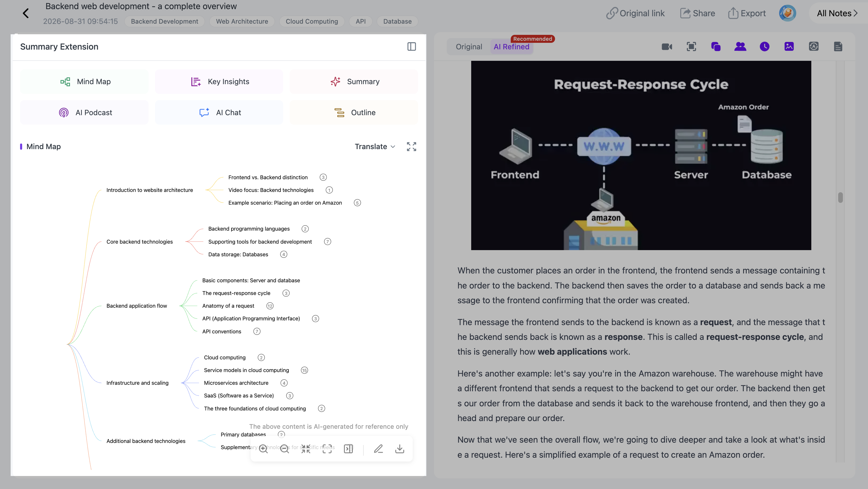868x489 pixels.
Task: Open the Outline view
Action: point(354,113)
